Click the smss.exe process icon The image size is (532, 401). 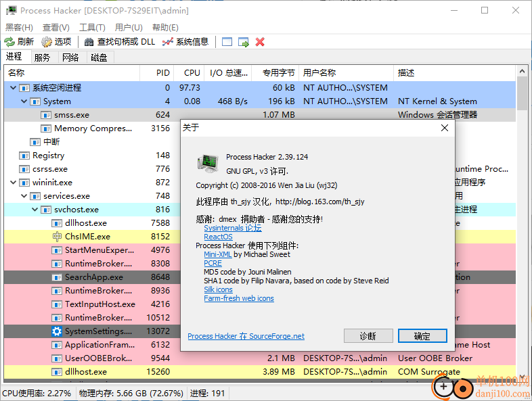click(x=46, y=115)
